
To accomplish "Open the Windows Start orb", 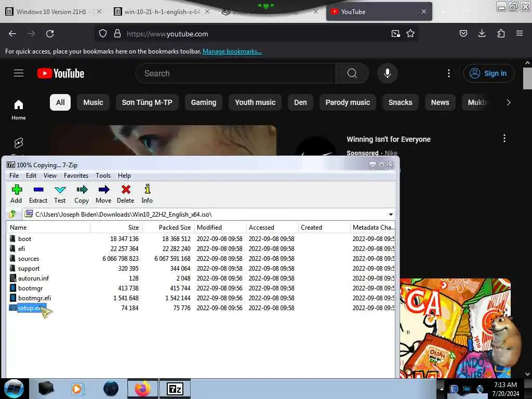I will click(14, 389).
